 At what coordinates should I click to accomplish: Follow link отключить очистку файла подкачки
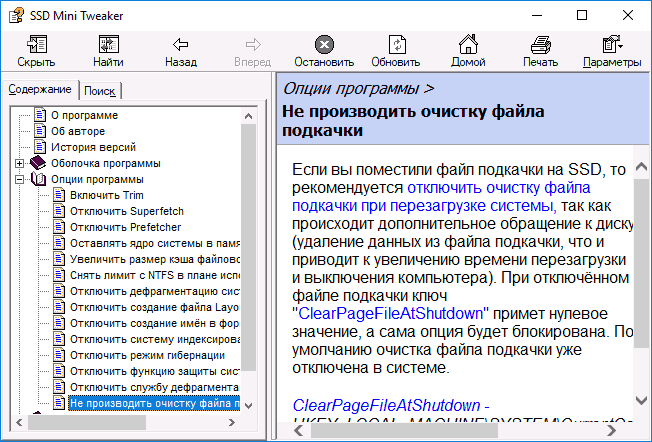coord(441,197)
